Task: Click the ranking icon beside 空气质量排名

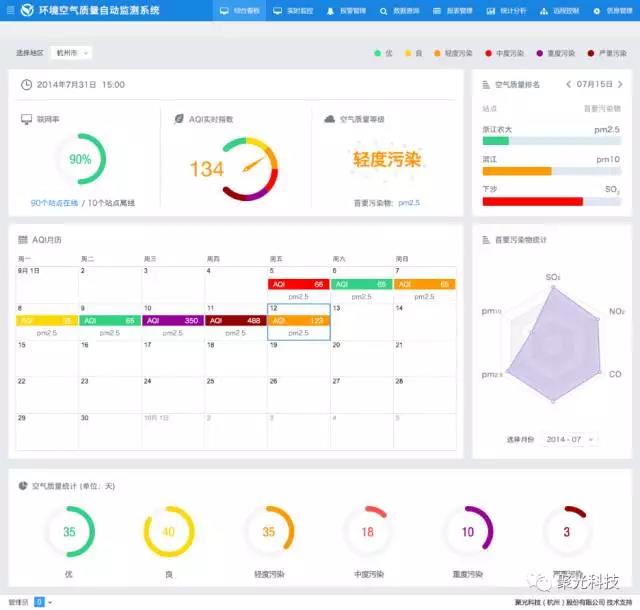Action: pos(486,85)
